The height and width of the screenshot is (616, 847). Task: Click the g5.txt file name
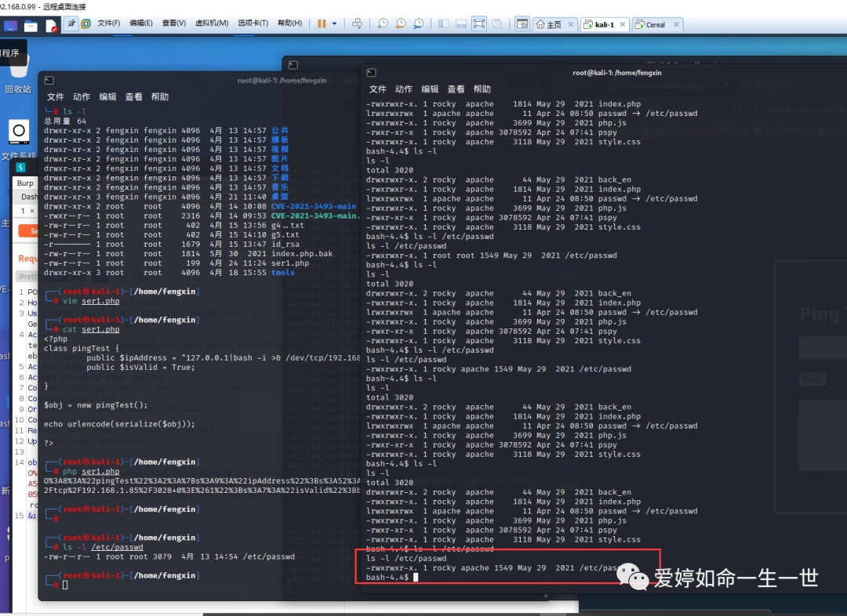coord(285,235)
